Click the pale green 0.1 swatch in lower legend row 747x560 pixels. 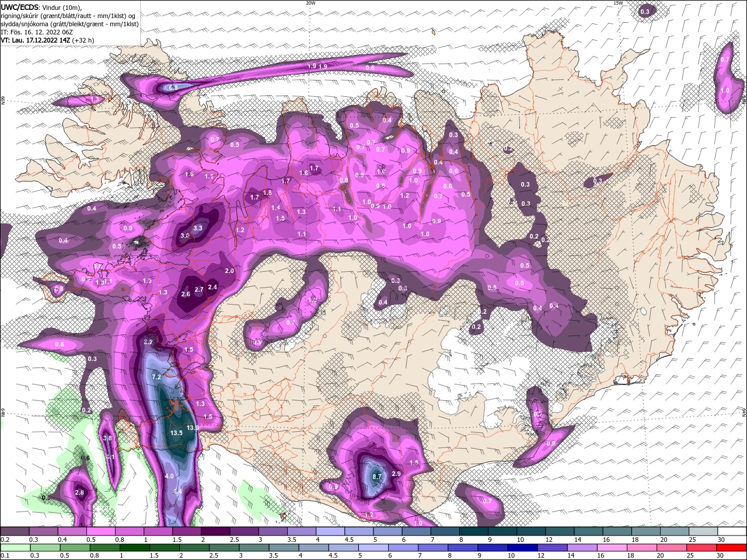pos(15,547)
